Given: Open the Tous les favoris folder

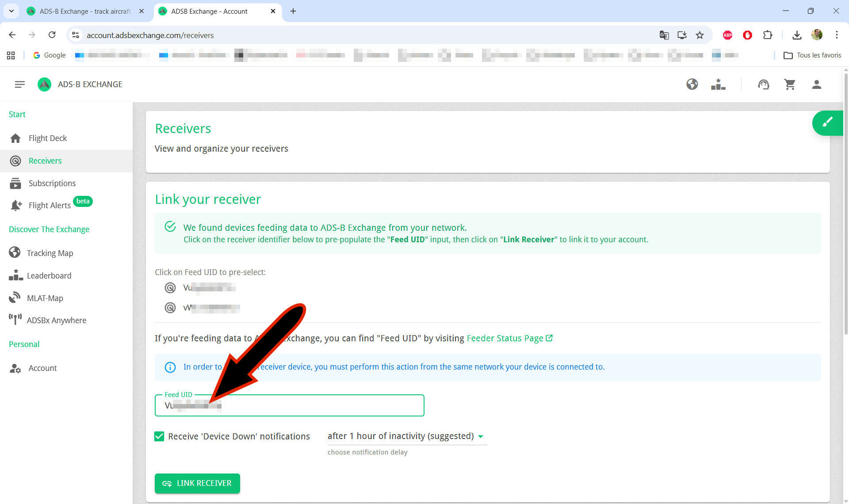Looking at the screenshot, I should point(812,55).
